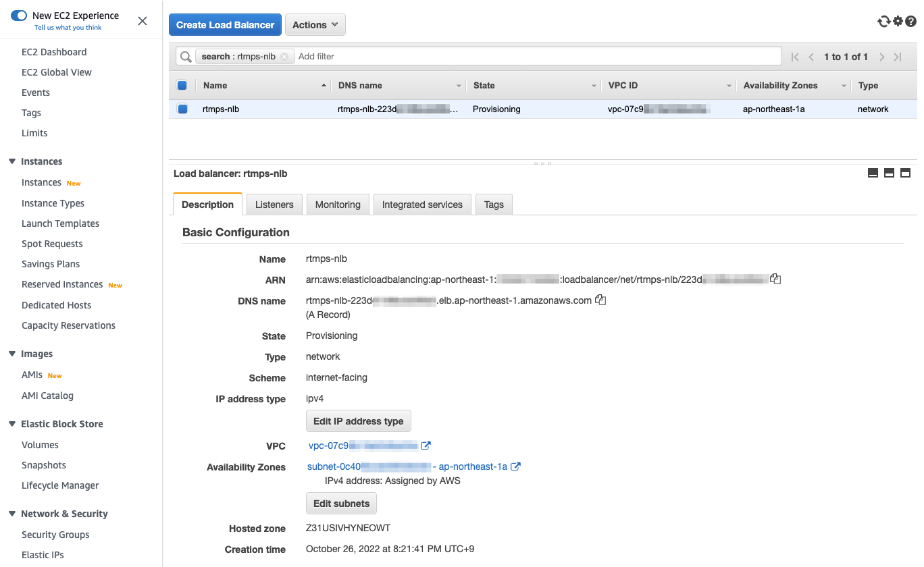
Task: Open the Availability Zones column dropdown arrow
Action: coord(844,86)
